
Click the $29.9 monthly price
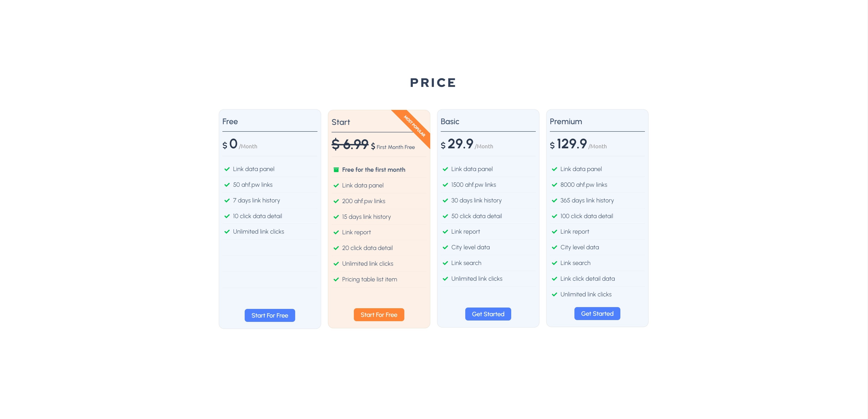tap(457, 144)
